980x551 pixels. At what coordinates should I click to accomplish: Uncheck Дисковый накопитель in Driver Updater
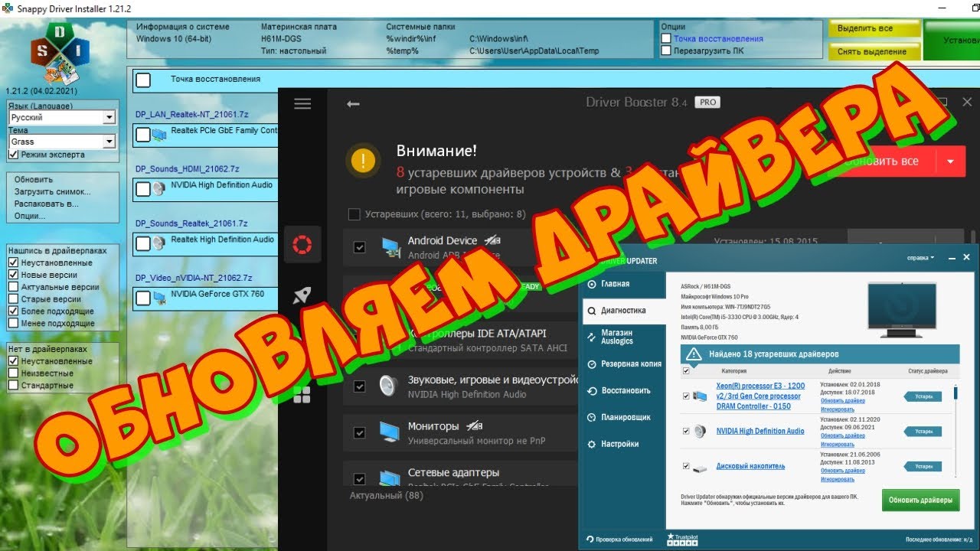click(686, 466)
